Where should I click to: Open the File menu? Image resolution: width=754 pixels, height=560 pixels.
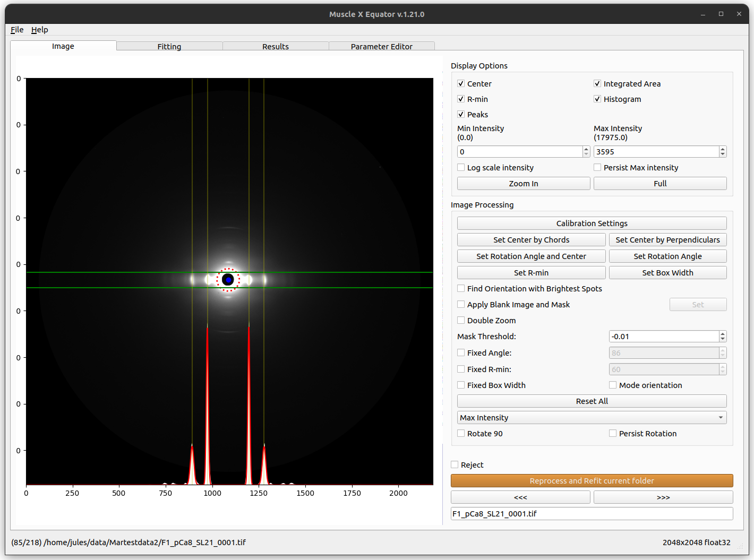tap(17, 30)
